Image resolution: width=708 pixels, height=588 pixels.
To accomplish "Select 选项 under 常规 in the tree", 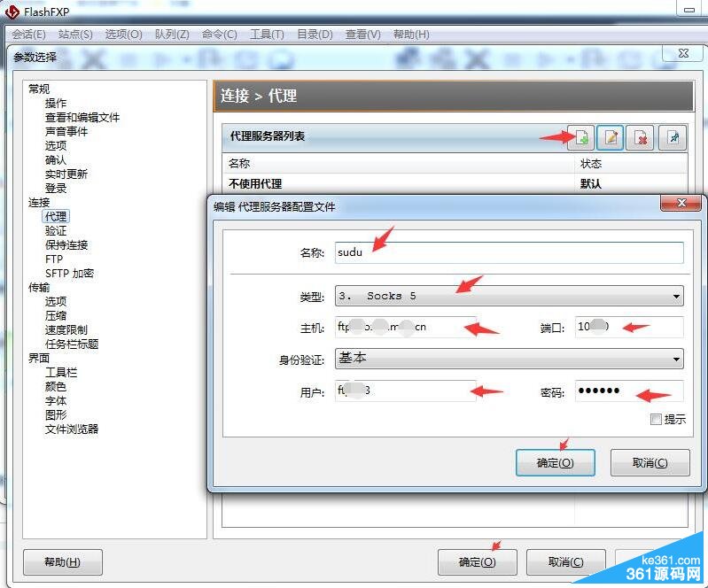I will 56,145.
